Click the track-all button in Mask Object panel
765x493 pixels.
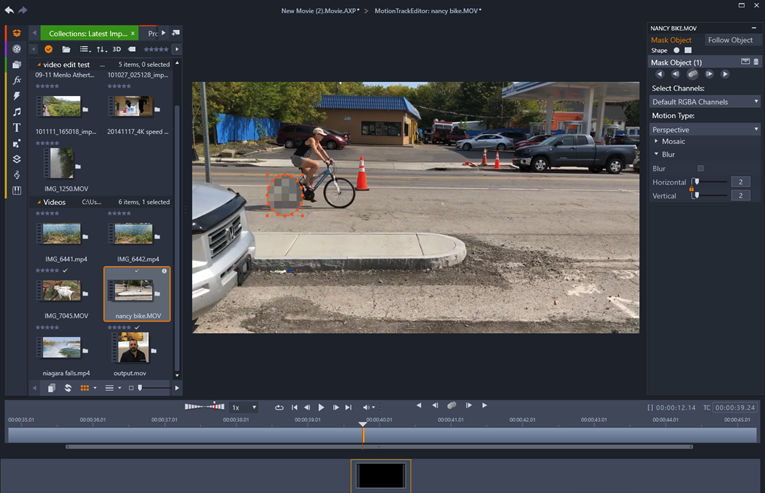pyautogui.click(x=692, y=74)
